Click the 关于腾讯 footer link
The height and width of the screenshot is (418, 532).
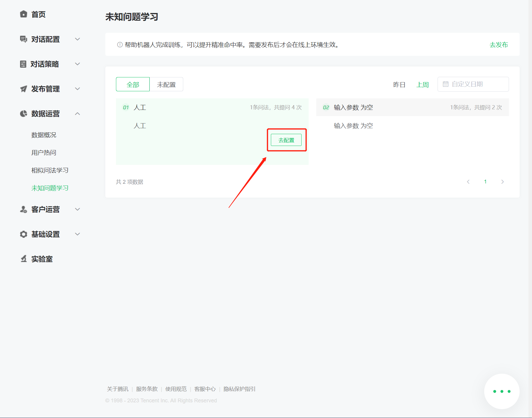coord(117,389)
